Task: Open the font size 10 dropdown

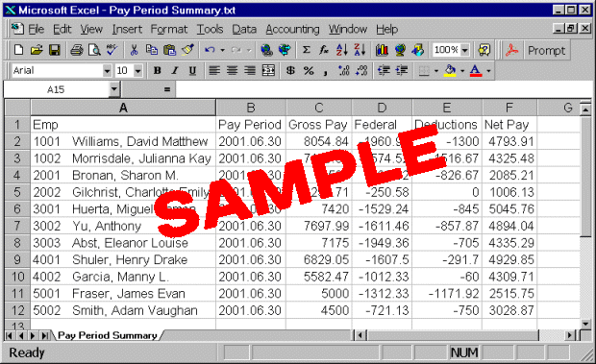Action: tap(138, 71)
